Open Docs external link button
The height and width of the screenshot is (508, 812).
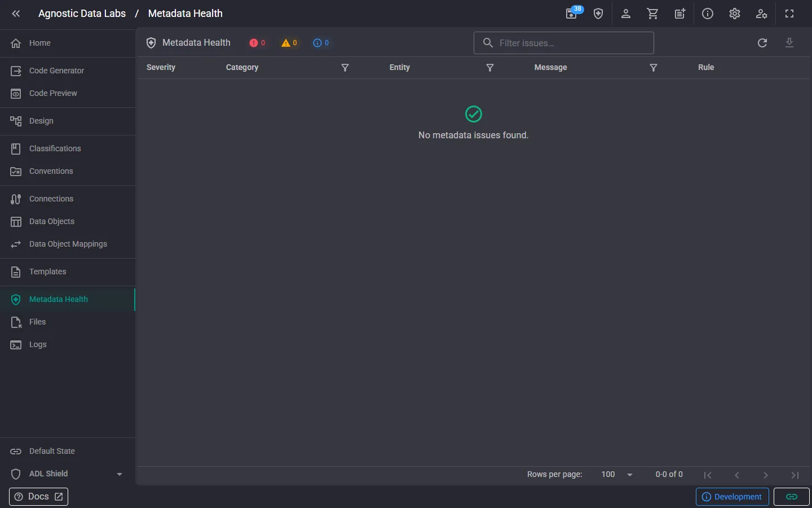(x=38, y=497)
